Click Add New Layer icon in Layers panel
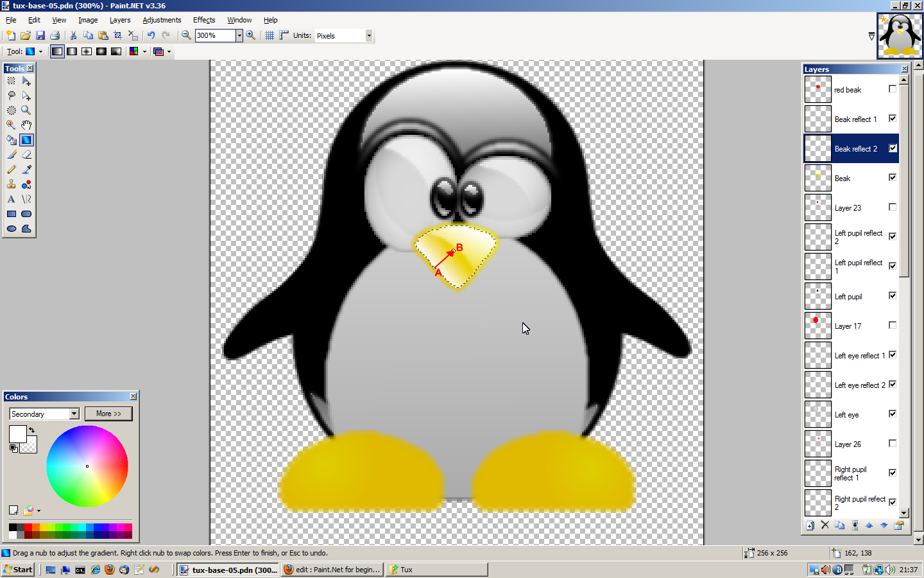This screenshot has width=924, height=578. (810, 525)
